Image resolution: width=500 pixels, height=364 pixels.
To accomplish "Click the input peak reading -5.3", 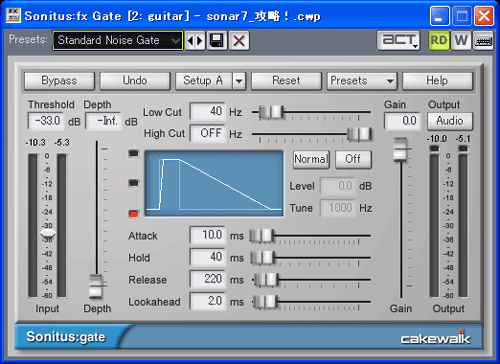I will pos(62,143).
